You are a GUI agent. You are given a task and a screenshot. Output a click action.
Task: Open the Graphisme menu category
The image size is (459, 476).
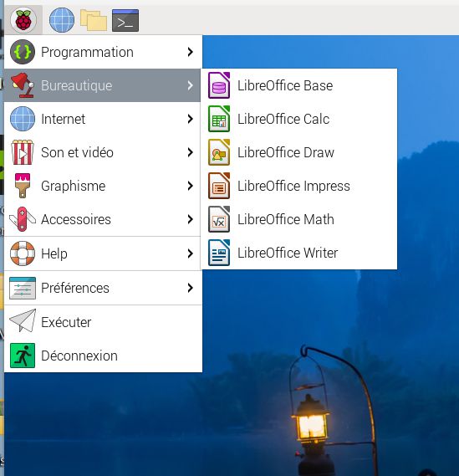[x=103, y=186]
